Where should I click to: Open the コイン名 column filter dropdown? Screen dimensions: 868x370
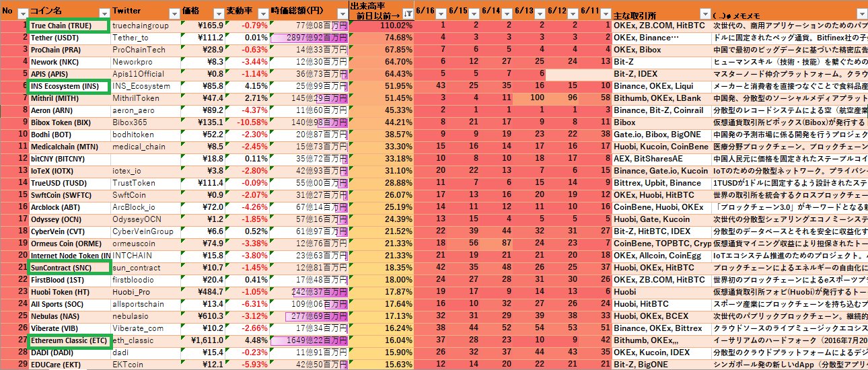[104, 13]
